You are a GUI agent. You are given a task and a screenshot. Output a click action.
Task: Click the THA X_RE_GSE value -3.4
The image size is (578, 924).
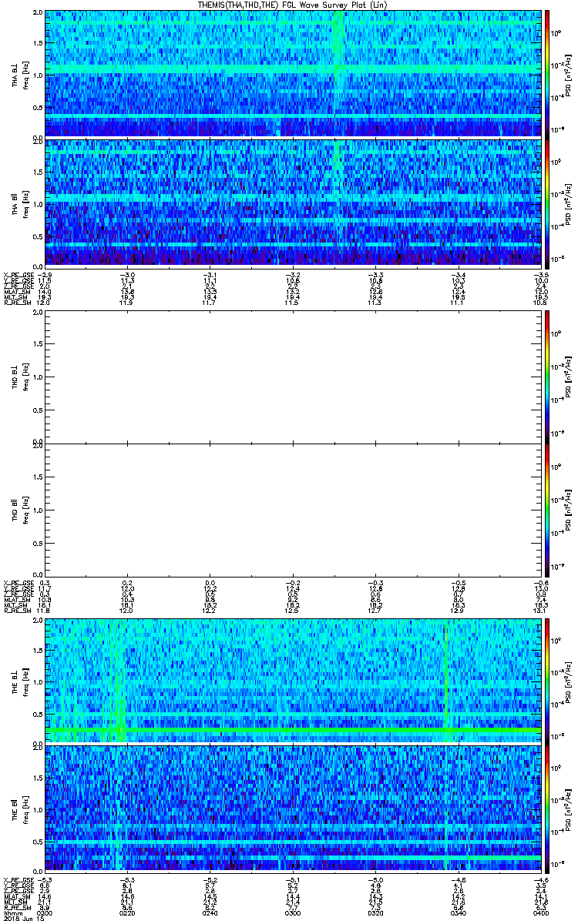[457, 275]
